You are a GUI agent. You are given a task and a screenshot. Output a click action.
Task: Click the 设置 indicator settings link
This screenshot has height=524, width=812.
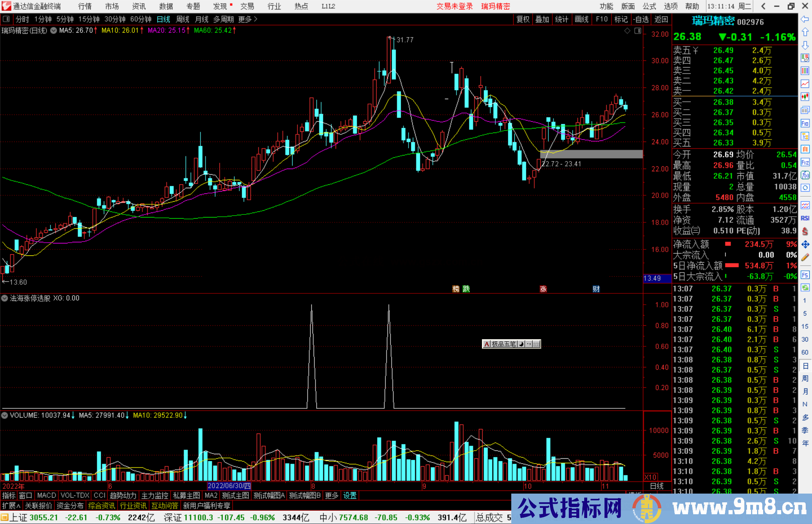coord(350,495)
